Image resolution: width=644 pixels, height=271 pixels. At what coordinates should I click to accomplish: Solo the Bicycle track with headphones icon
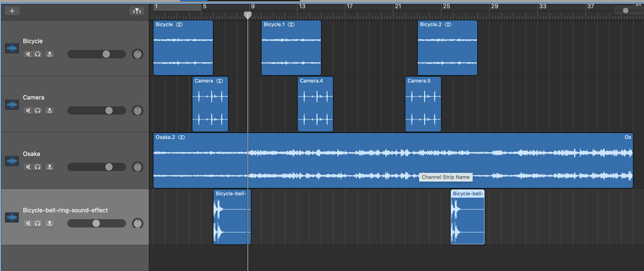38,54
